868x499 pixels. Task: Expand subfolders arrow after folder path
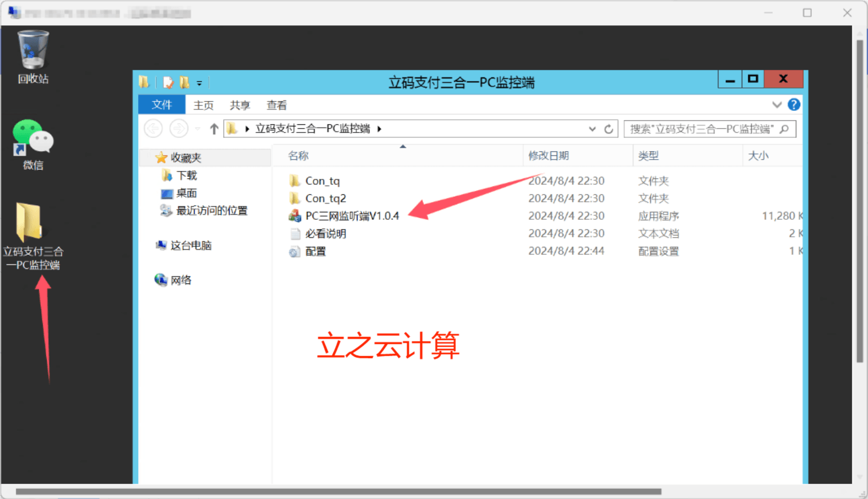pyautogui.click(x=380, y=129)
